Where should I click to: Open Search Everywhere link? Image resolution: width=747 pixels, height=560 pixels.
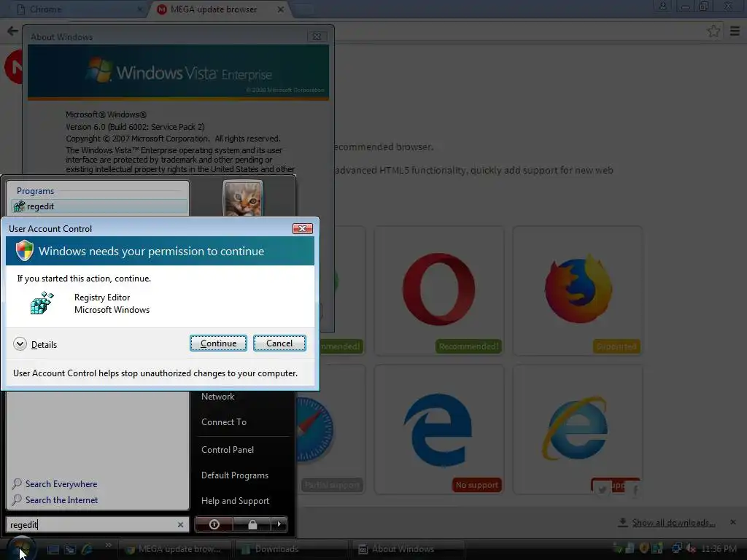point(55,484)
